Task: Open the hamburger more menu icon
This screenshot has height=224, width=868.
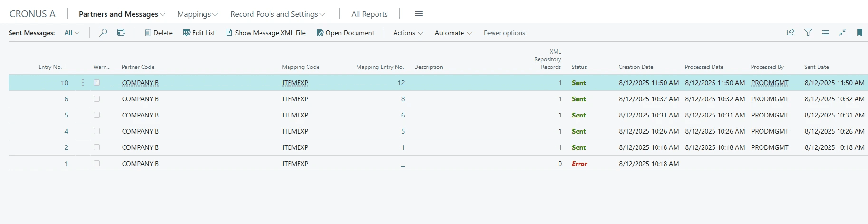Action: pyautogui.click(x=419, y=14)
